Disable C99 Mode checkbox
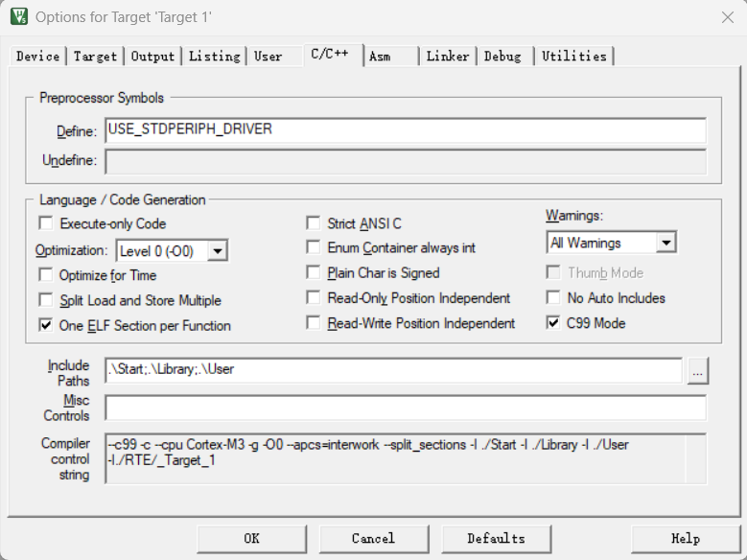This screenshot has height=560, width=747. click(x=553, y=323)
